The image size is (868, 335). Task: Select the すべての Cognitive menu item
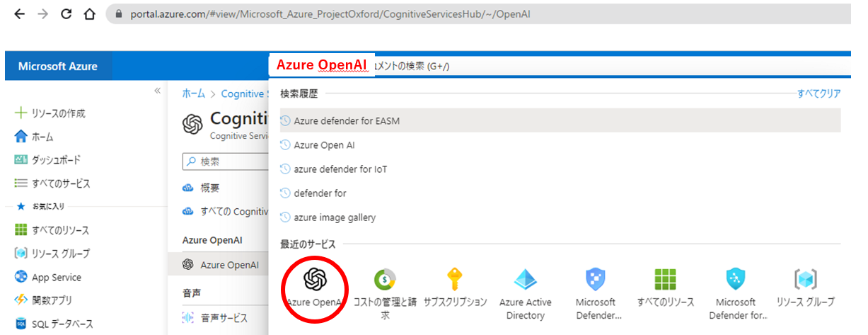click(x=225, y=211)
